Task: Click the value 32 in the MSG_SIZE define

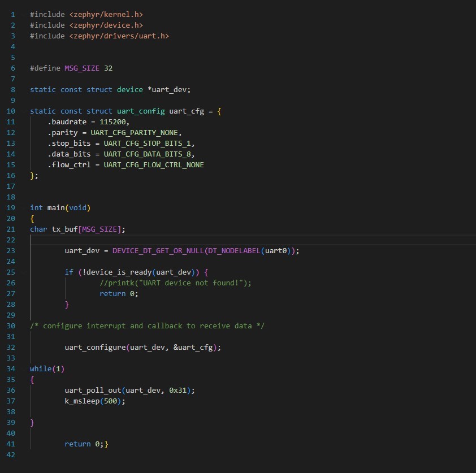Action: [x=109, y=68]
